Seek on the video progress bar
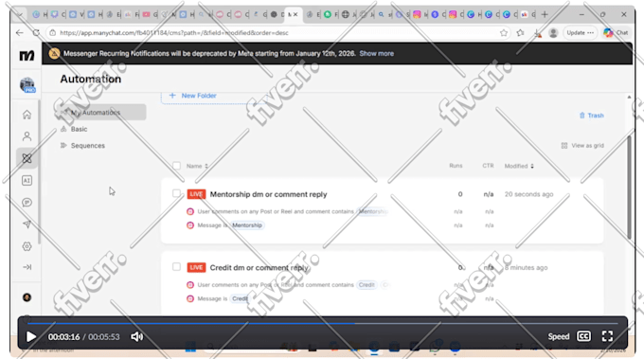Viewport: 644px width, 359px height. (322, 324)
